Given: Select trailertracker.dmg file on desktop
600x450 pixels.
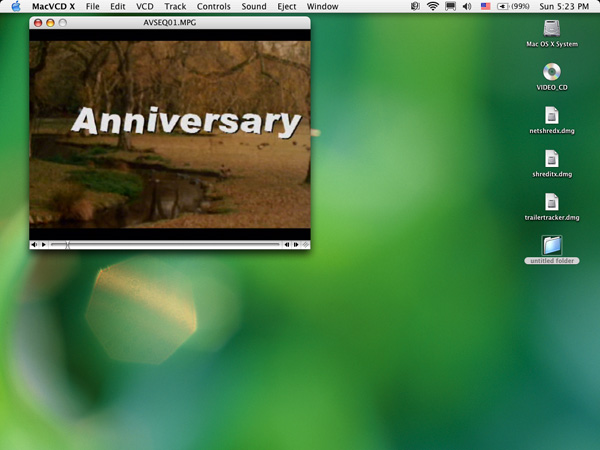Looking at the screenshot, I should [x=551, y=202].
